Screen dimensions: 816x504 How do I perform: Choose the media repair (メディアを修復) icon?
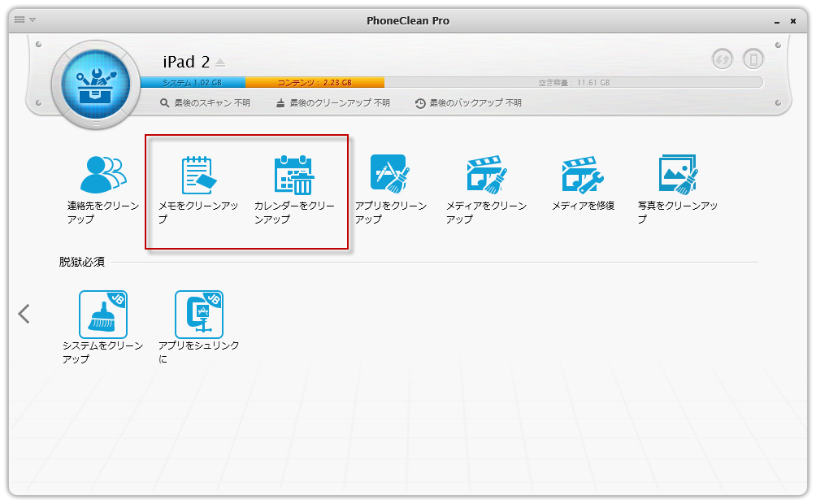pos(583,175)
